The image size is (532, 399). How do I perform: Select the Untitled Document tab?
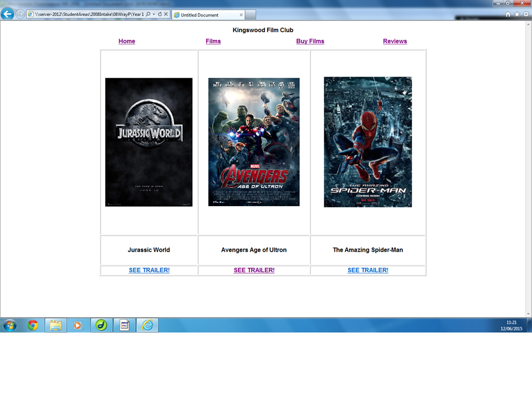pyautogui.click(x=208, y=14)
